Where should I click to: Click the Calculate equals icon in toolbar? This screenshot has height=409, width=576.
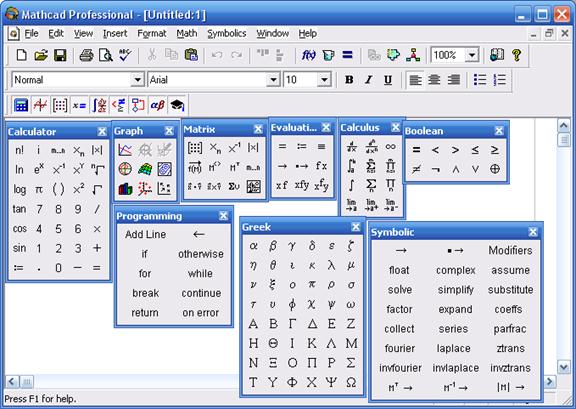click(348, 55)
